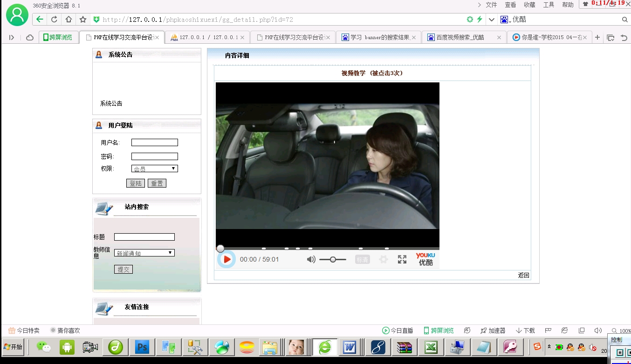Viewport: 631px width, 364px height.
Task: Click the green user avatar icon
Action: click(17, 15)
